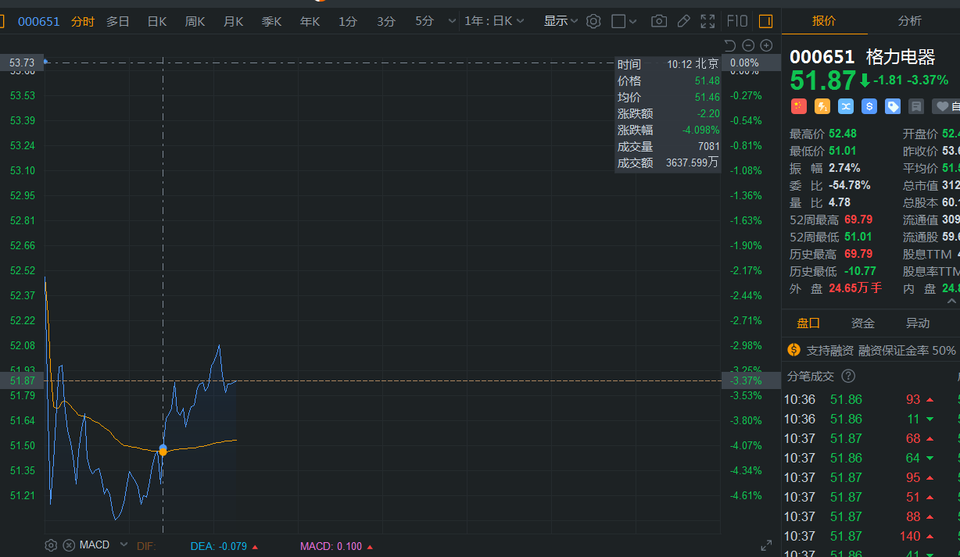Select the 资金 capital flow tab
Image resolution: width=960 pixels, height=557 pixels.
coord(863,323)
